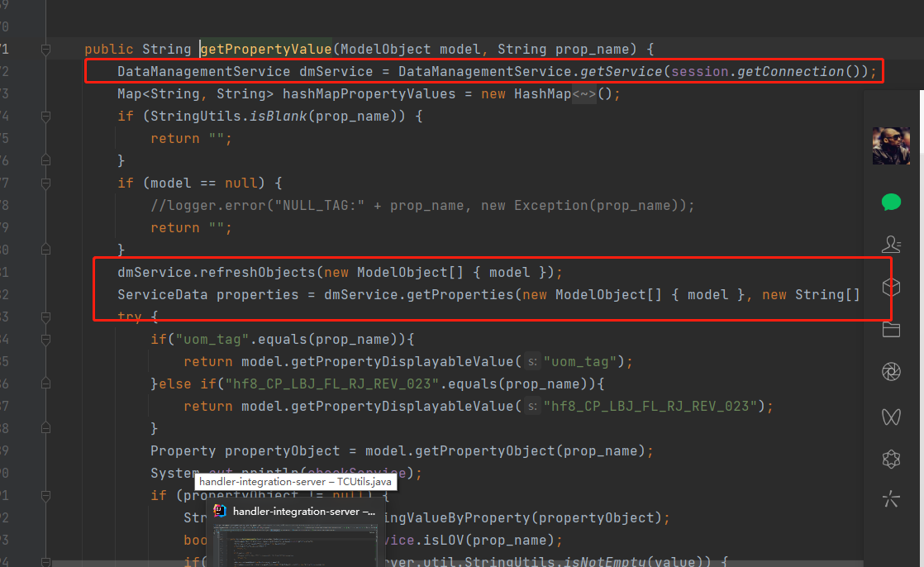Screen dimensions: 924x567
Task: Collapse the getPropertyValue method fold marker
Action: (x=45, y=50)
